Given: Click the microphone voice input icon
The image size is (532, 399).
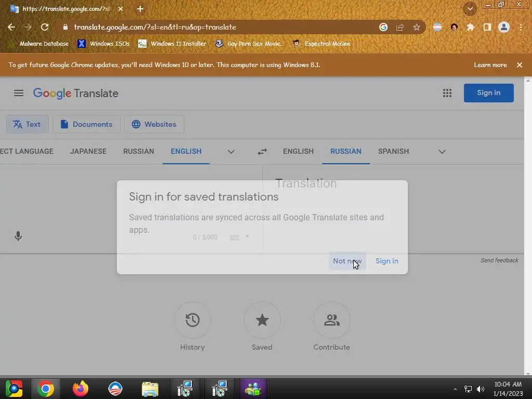Looking at the screenshot, I should point(18,236).
